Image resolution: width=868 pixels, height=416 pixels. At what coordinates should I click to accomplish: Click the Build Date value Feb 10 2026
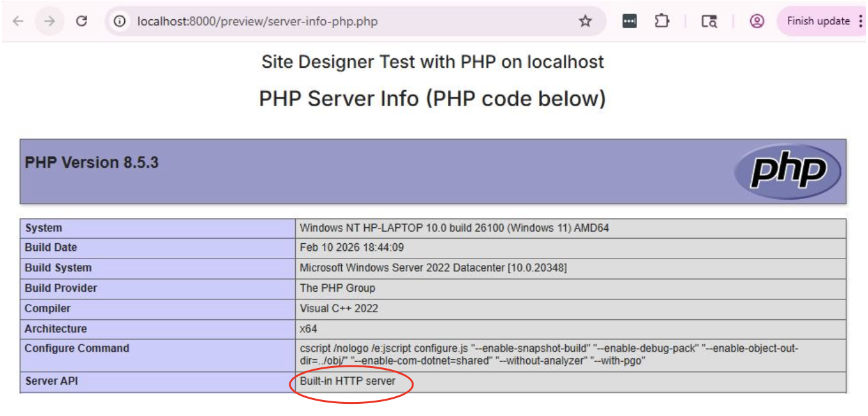351,248
